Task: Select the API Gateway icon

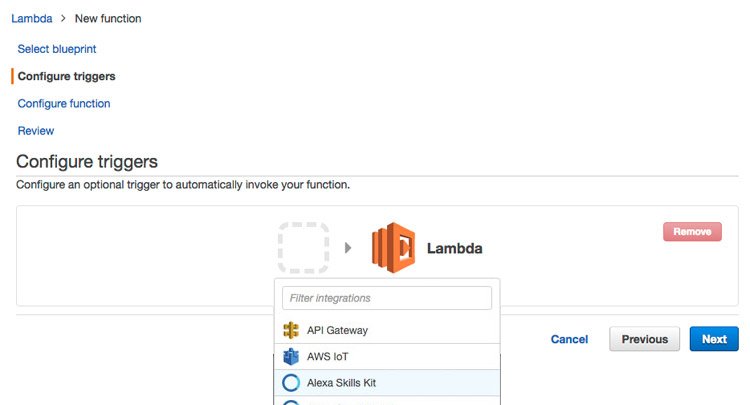Action: coord(291,330)
